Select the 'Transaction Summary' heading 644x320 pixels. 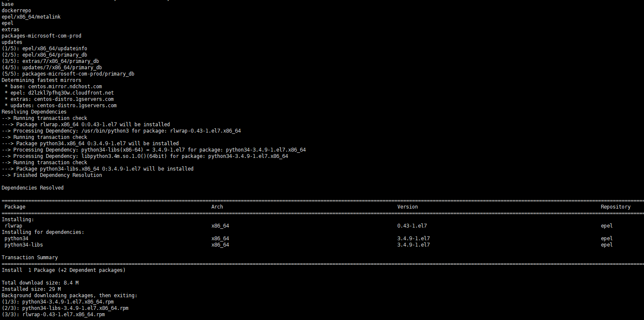pos(30,258)
